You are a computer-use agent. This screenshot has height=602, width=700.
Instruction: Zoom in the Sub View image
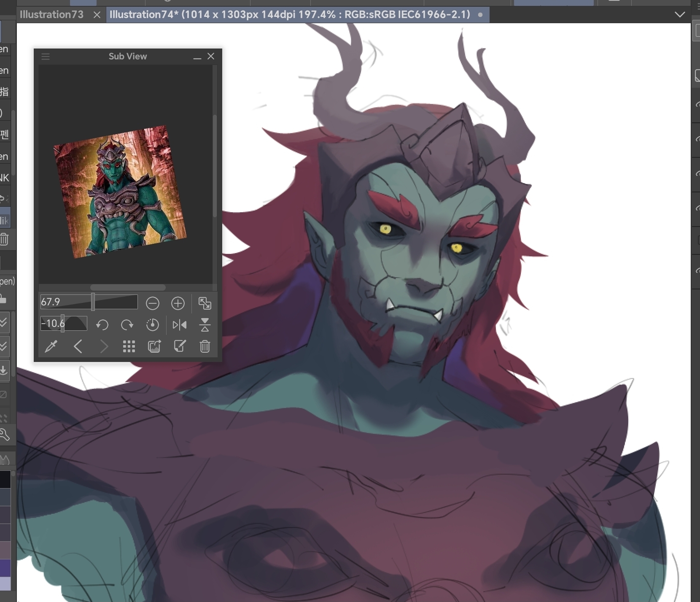pyautogui.click(x=178, y=303)
